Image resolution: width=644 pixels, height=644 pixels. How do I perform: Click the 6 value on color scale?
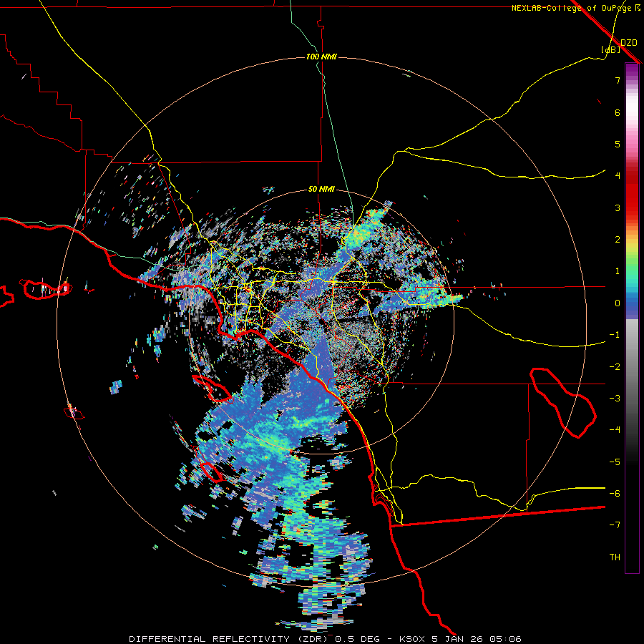click(x=618, y=112)
